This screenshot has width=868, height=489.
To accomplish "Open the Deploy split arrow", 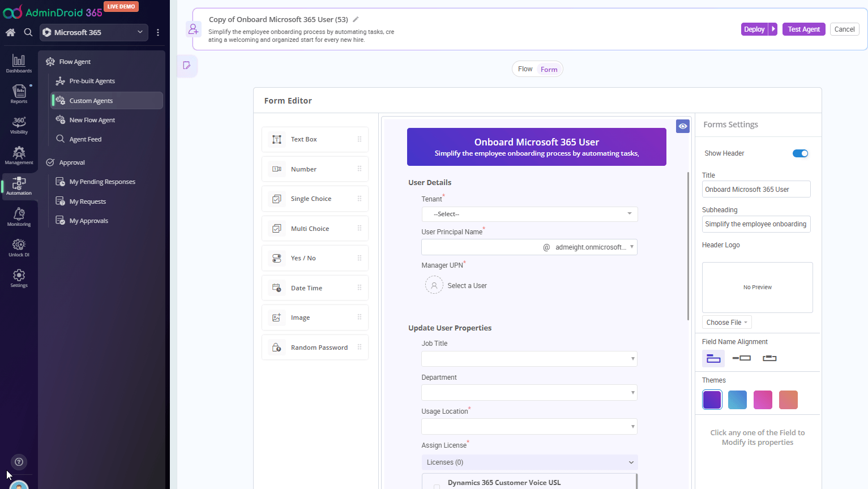I will (773, 29).
